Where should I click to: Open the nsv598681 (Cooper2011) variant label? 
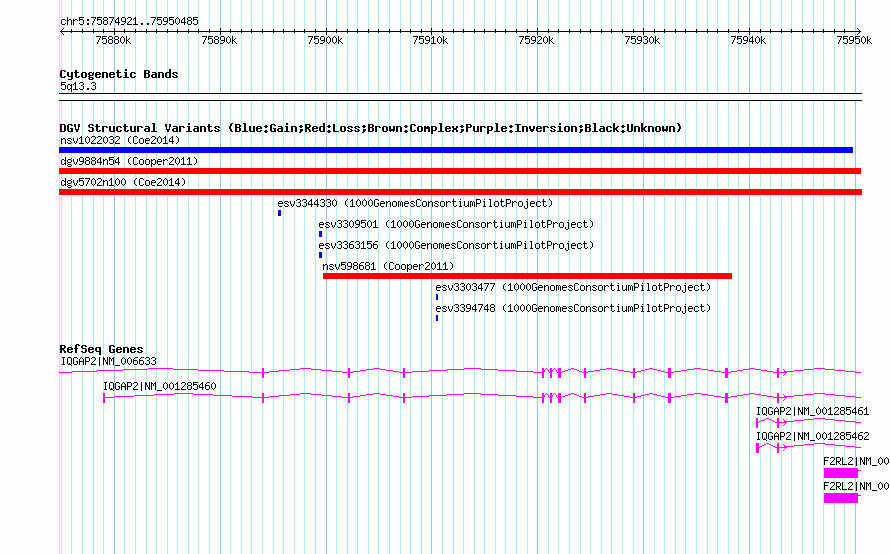pyautogui.click(x=388, y=266)
